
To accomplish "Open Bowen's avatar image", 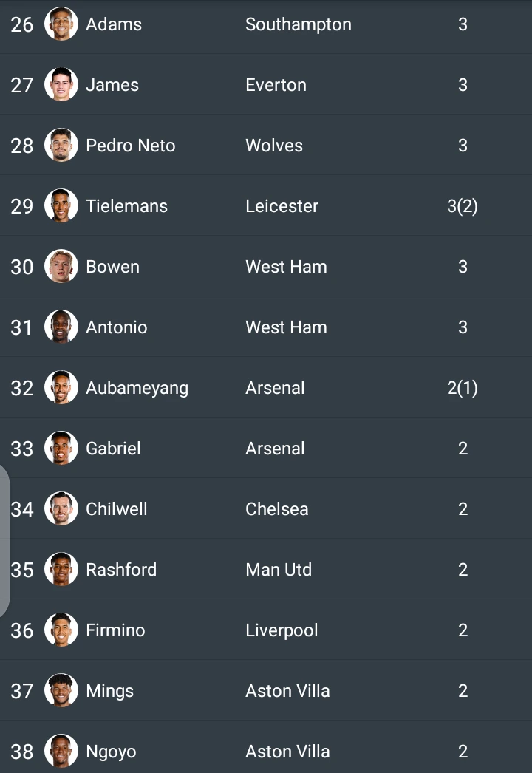I will coord(61,266).
